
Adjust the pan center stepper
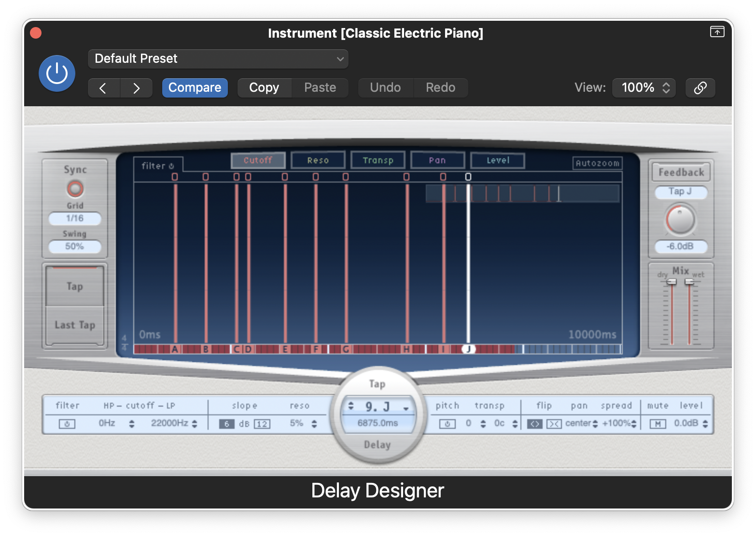[x=595, y=424]
